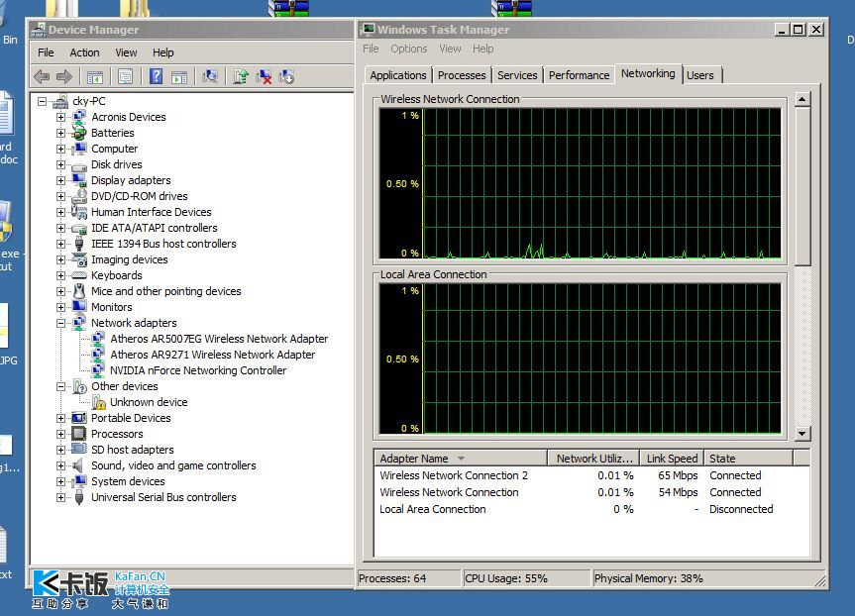The height and width of the screenshot is (616, 855).
Task: Select Atheros AR5007EG Wireless Network Adapter
Action: [x=219, y=339]
